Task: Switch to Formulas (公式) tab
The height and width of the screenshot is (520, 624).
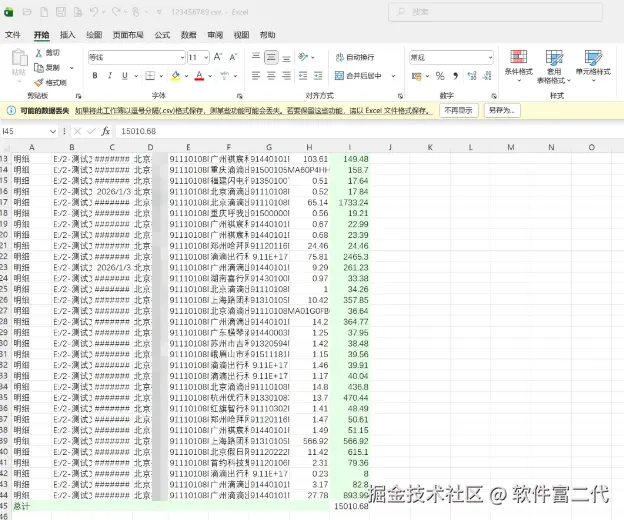Action: tap(162, 35)
